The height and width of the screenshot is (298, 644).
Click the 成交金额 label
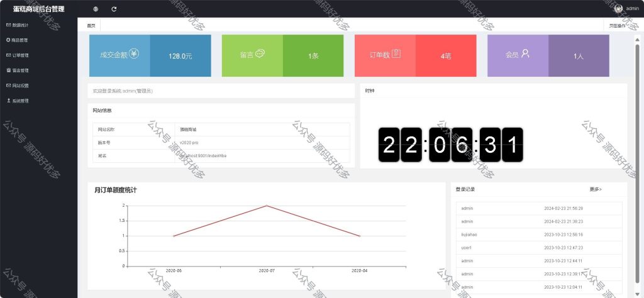pos(113,55)
